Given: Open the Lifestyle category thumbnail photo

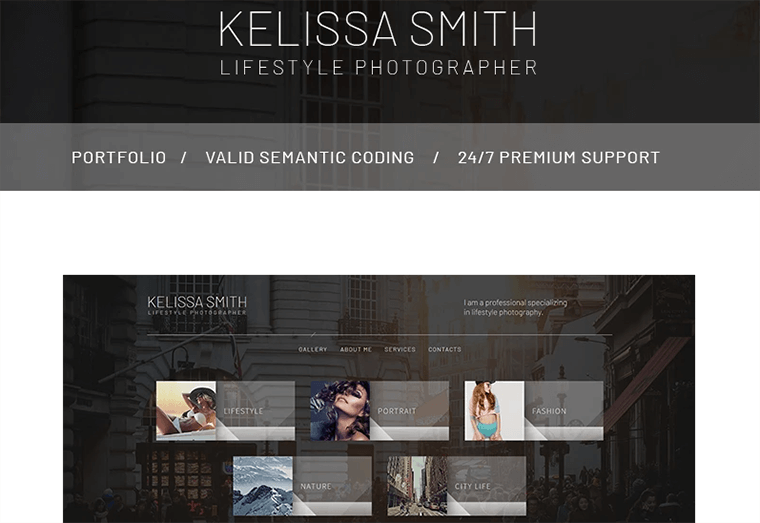Looking at the screenshot, I should [x=186, y=411].
